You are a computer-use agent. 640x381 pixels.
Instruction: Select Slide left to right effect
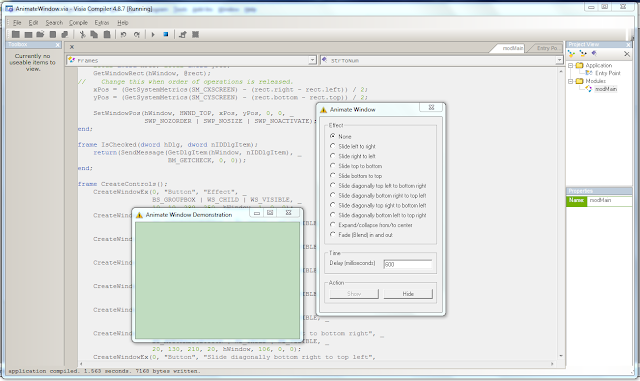pyautogui.click(x=333, y=146)
